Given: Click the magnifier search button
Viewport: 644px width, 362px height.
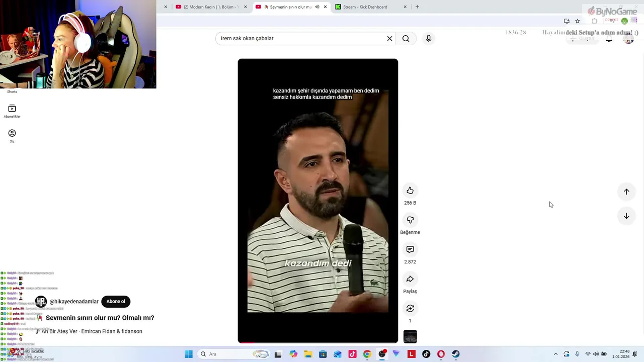Looking at the screenshot, I should tap(406, 38).
